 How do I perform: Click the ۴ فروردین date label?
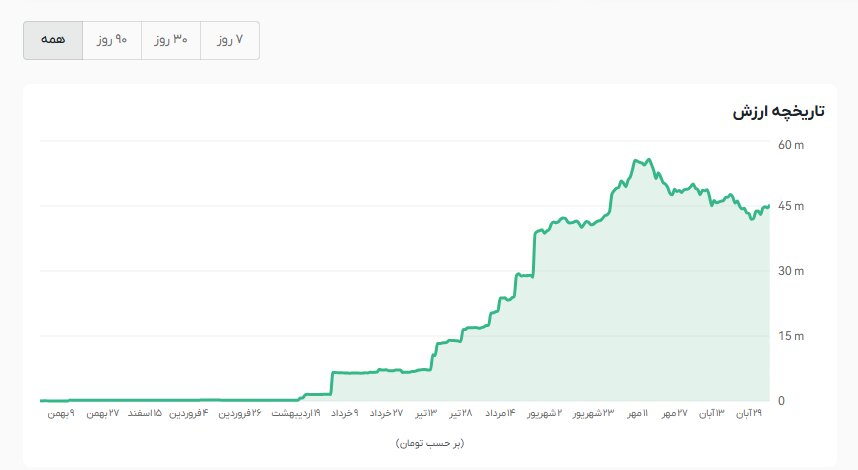[189, 413]
